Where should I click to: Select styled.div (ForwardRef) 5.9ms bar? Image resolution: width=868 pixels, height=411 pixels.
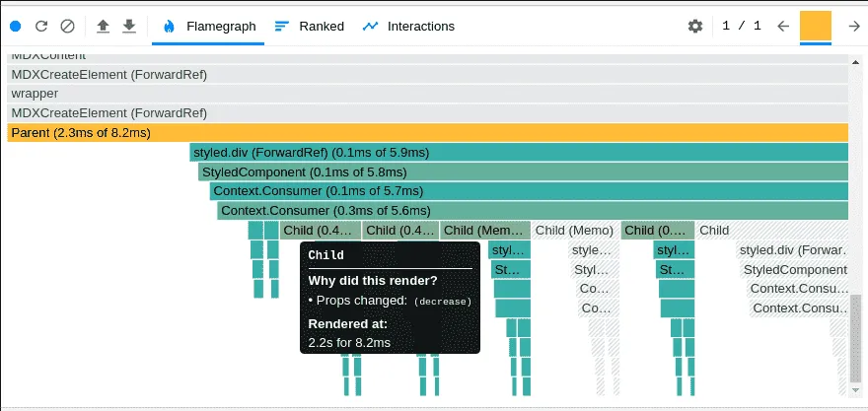tap(519, 152)
